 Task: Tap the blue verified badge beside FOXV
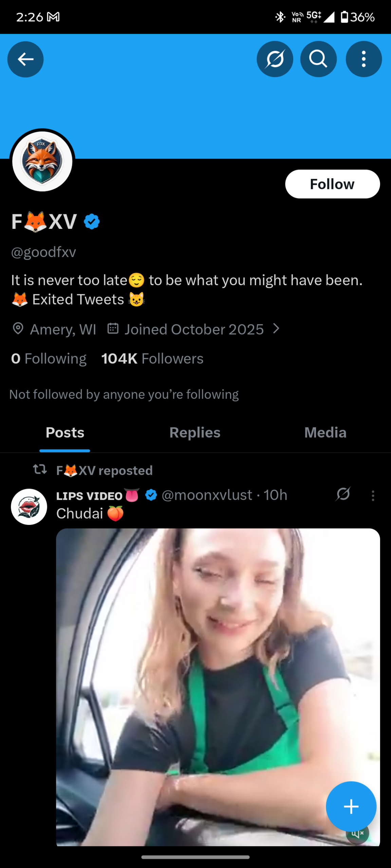tap(92, 222)
